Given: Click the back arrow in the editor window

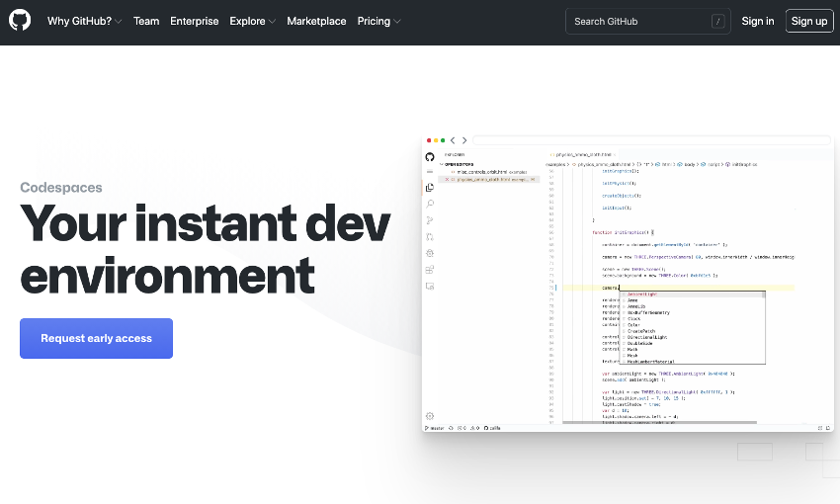Looking at the screenshot, I should coord(453,140).
